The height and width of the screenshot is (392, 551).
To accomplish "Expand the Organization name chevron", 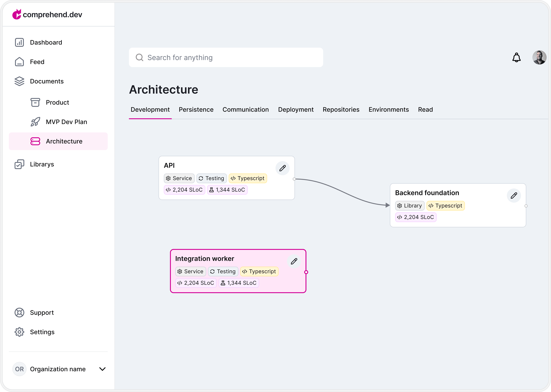I will coord(102,369).
